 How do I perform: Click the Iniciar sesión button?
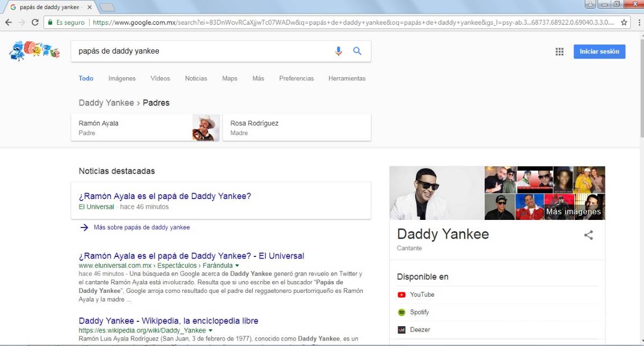point(599,51)
